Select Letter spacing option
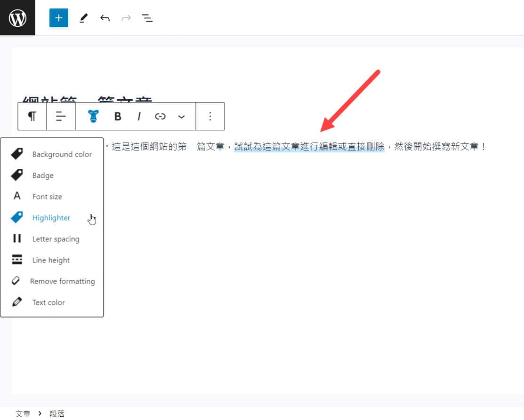 click(52, 239)
